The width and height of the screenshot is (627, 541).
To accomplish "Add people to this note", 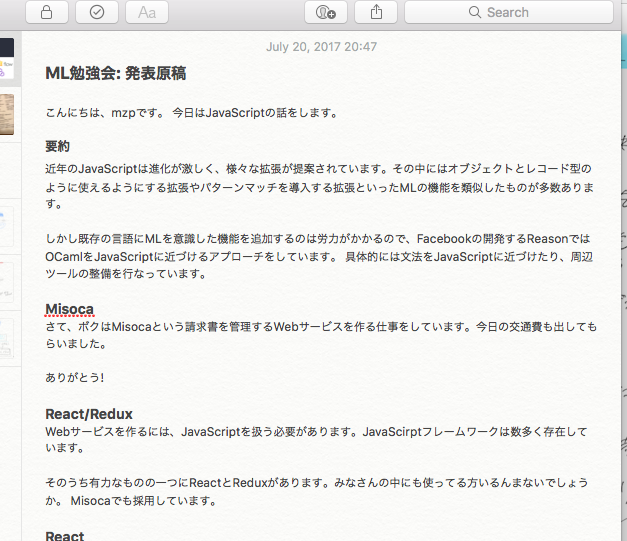I will point(325,12).
